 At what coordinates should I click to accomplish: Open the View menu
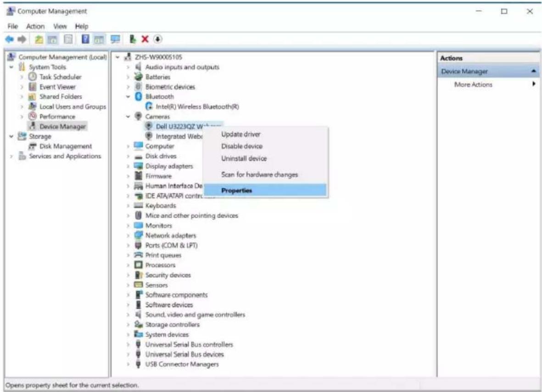pos(60,26)
